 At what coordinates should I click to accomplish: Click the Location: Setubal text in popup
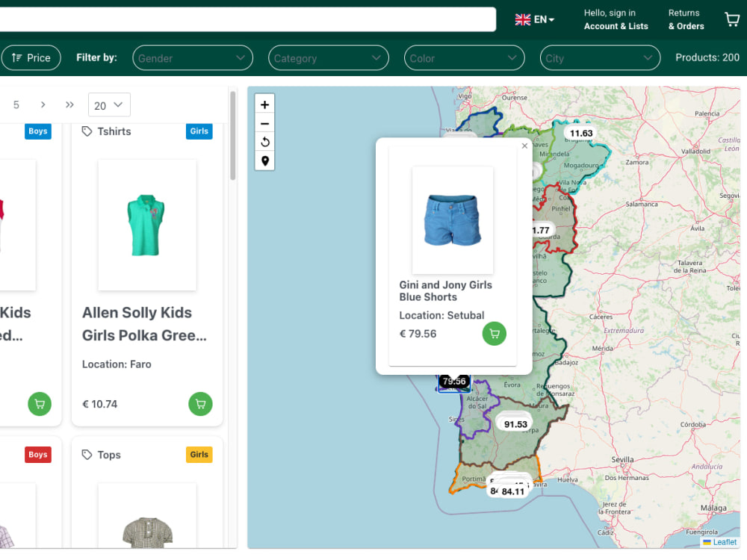pyautogui.click(x=441, y=315)
